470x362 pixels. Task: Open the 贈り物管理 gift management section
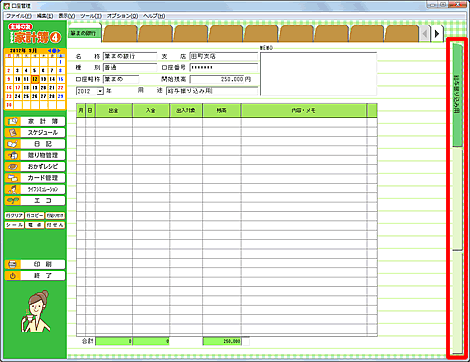coord(35,155)
